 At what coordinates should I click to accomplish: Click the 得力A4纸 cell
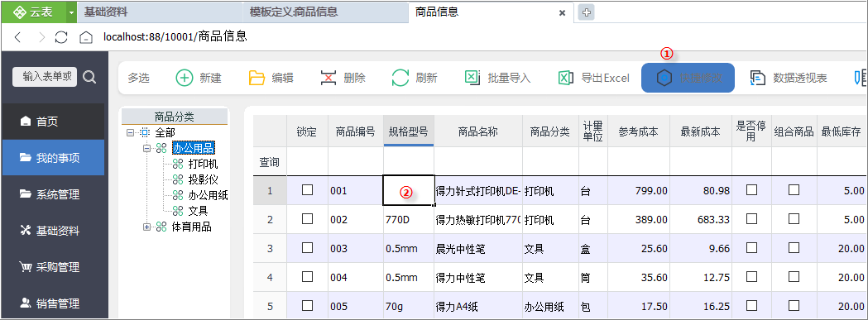tap(478, 306)
